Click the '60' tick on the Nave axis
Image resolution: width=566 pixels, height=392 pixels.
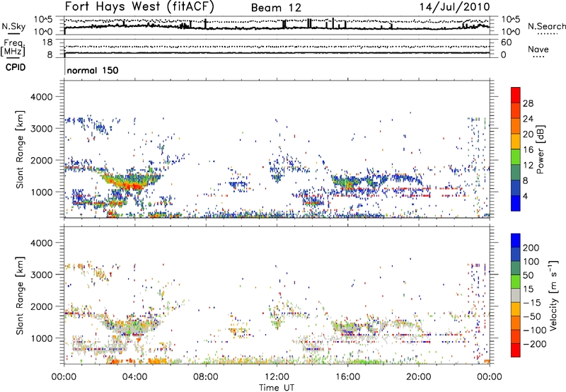click(x=507, y=42)
